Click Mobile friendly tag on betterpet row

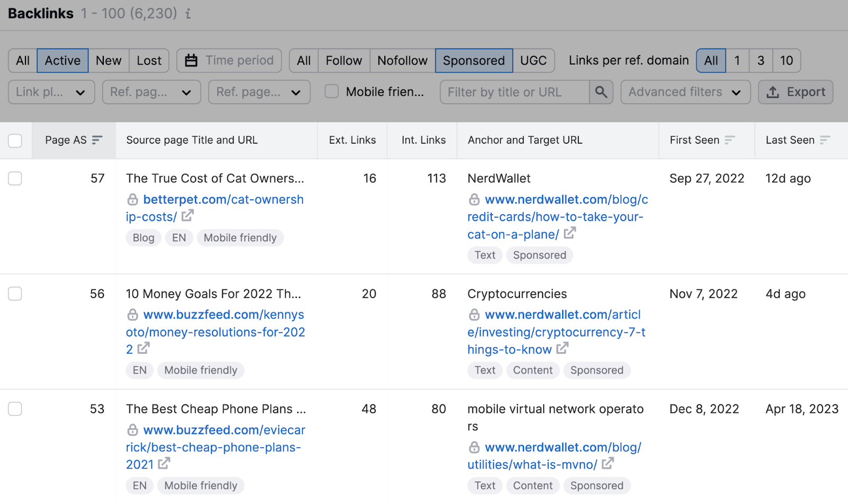point(240,238)
